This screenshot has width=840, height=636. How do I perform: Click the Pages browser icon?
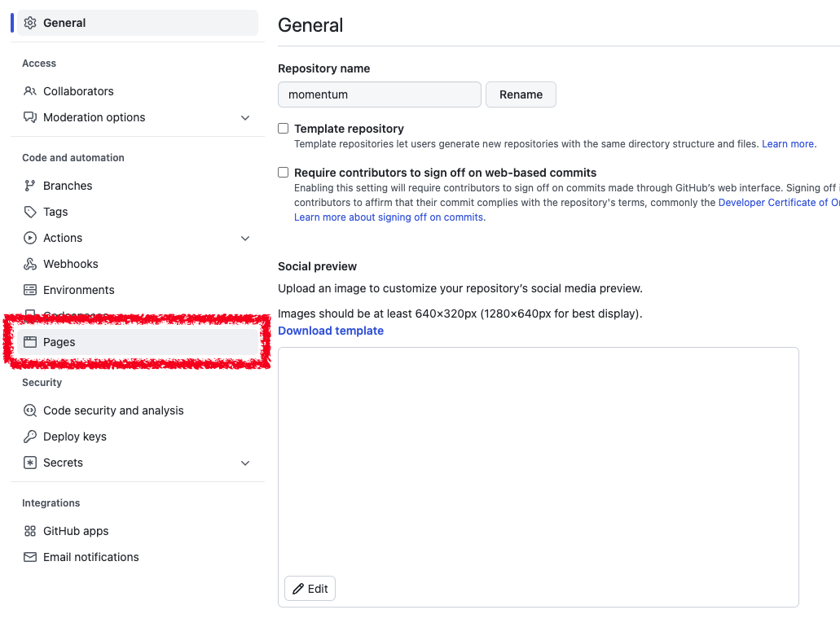tap(30, 342)
